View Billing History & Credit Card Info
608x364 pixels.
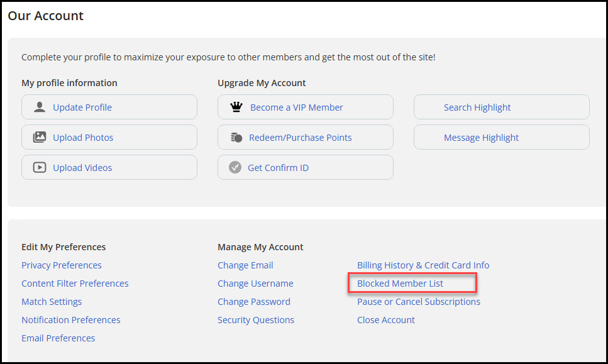423,265
